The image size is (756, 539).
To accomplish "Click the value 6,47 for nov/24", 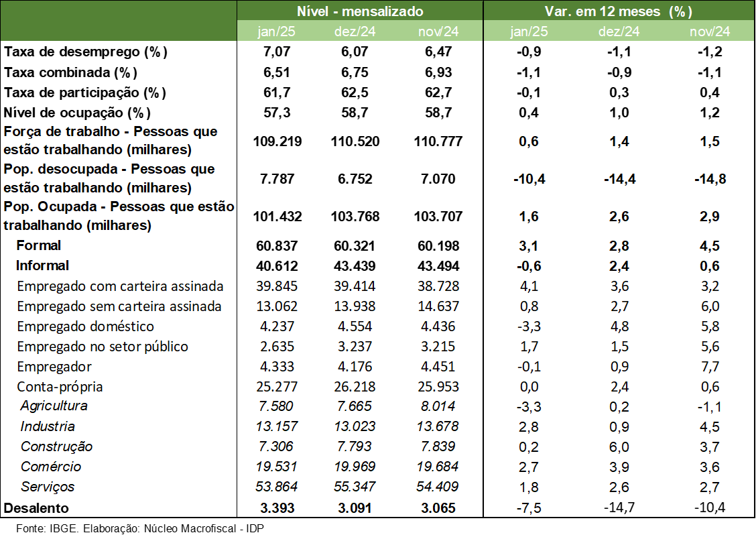I will point(438,52).
